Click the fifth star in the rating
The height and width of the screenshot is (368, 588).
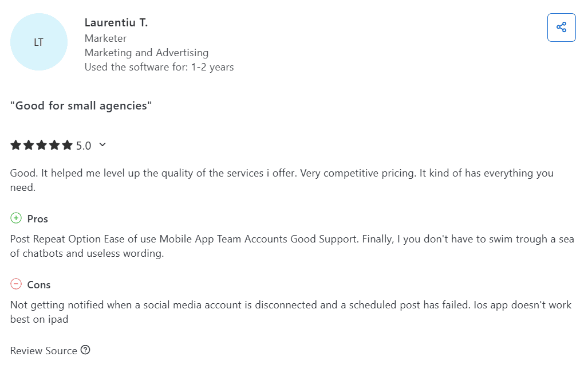pyautogui.click(x=68, y=146)
